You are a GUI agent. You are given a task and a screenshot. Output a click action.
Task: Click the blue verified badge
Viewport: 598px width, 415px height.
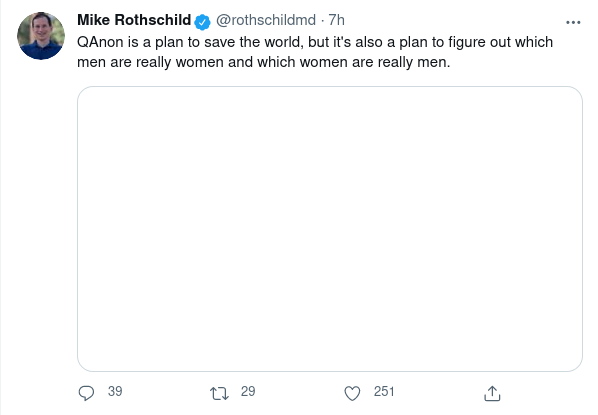pos(202,22)
